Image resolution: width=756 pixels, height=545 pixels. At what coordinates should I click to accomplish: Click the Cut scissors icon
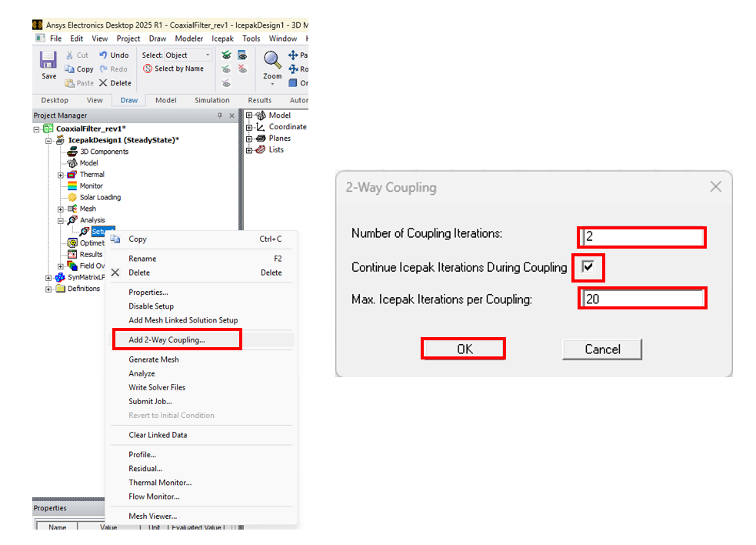tap(70, 55)
